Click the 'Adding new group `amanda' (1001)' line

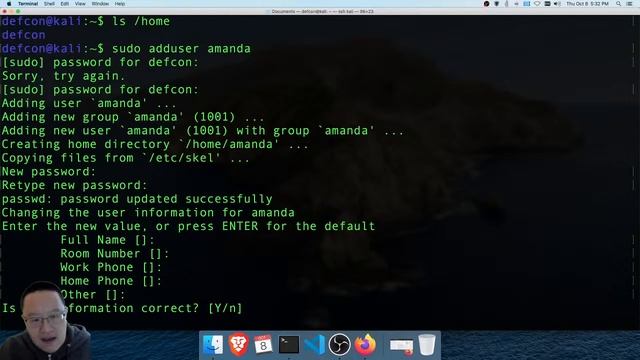(x=133, y=117)
